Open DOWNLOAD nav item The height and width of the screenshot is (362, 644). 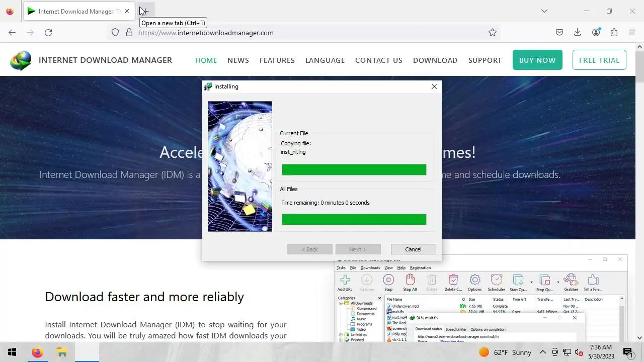[x=435, y=60]
